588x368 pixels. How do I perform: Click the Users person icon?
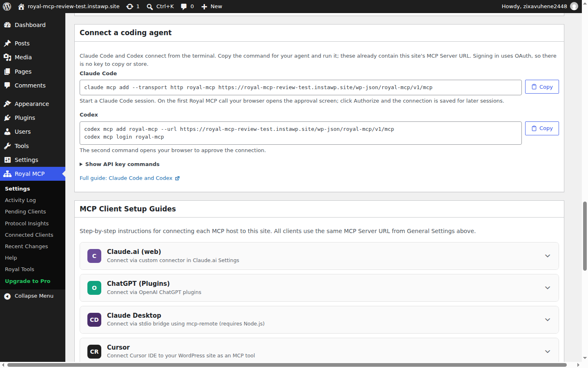pyautogui.click(x=7, y=132)
